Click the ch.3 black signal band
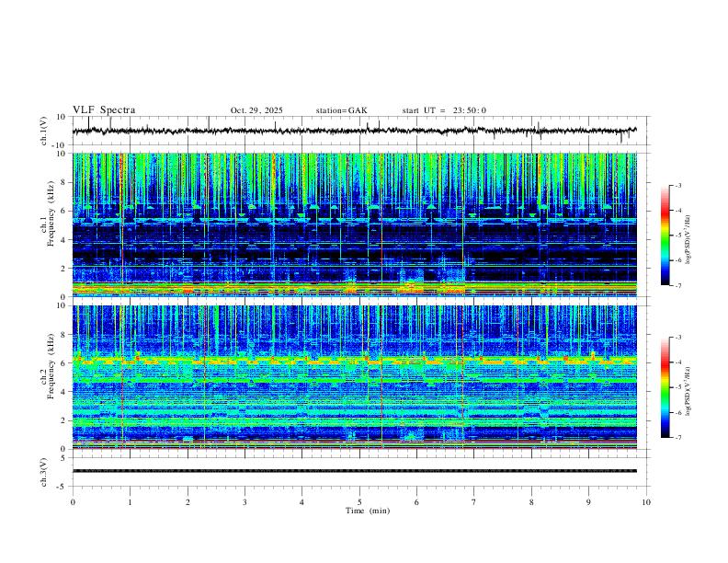 click(x=355, y=471)
